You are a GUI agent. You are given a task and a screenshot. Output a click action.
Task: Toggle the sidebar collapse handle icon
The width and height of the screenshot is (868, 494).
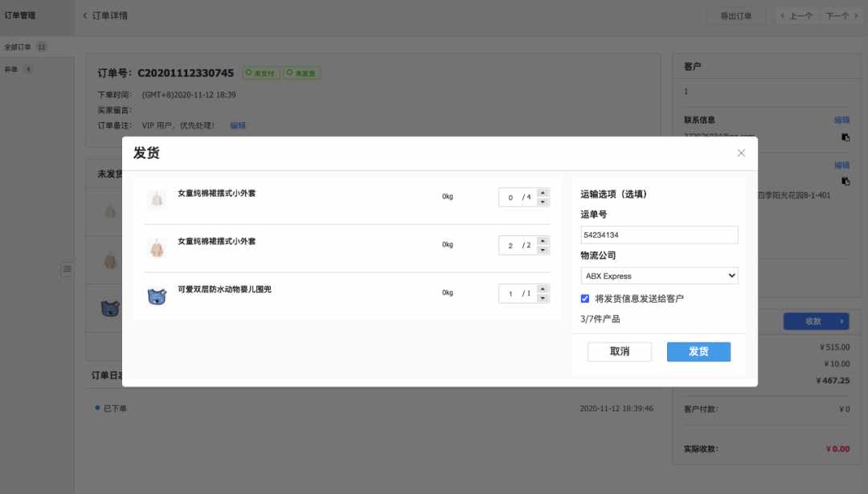click(67, 269)
